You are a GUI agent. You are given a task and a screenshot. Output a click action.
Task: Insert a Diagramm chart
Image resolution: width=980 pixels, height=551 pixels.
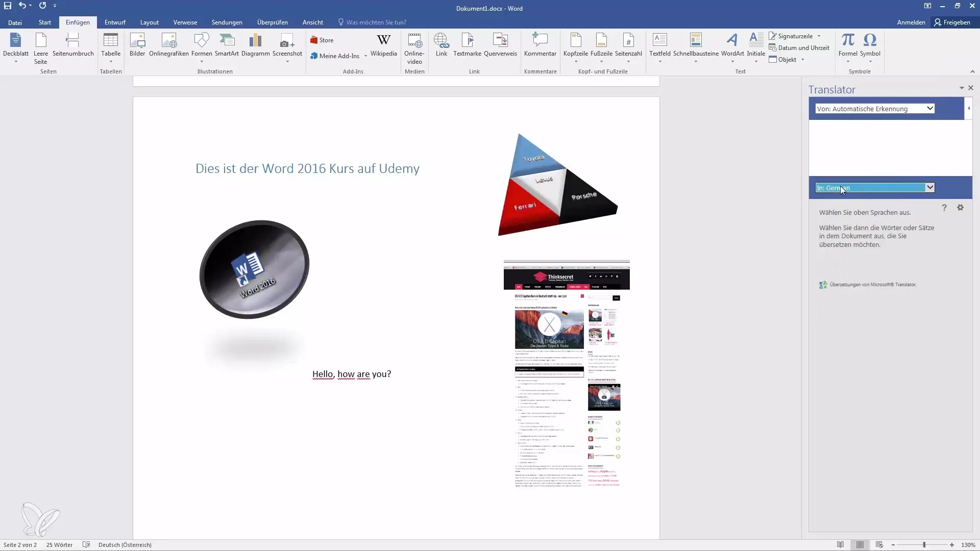[x=255, y=45]
